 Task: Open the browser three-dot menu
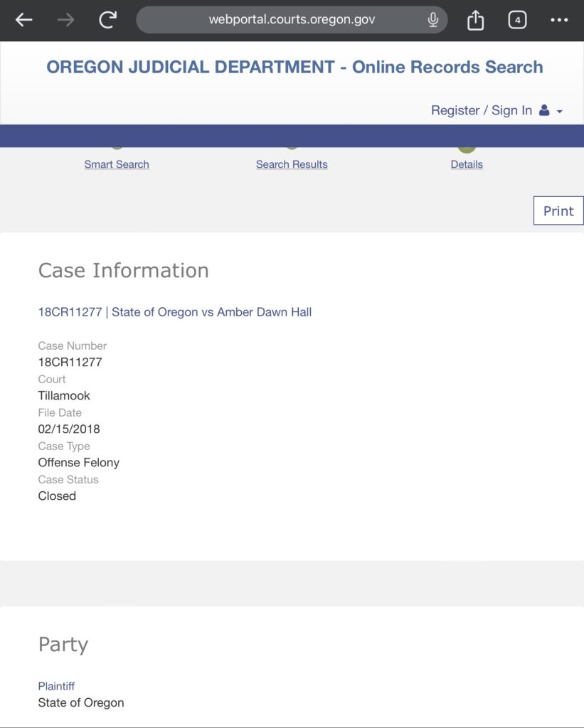pyautogui.click(x=559, y=20)
